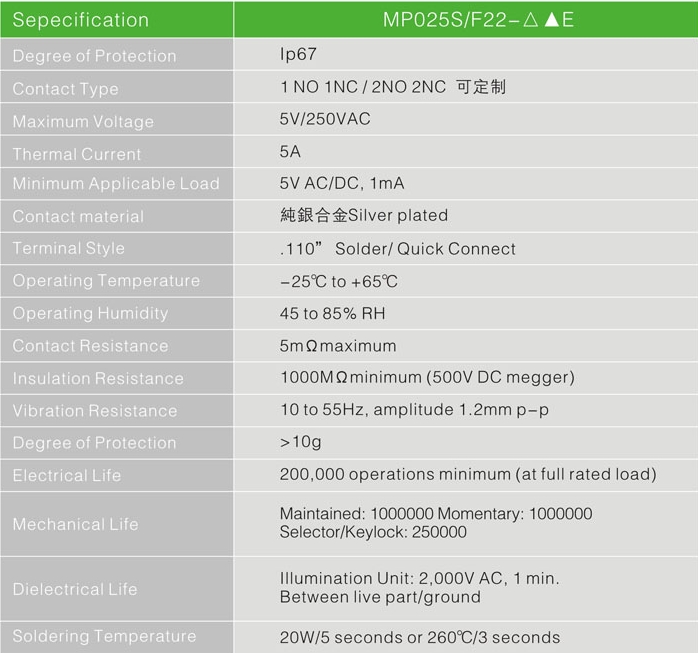Click the Contact Resistance label
The height and width of the screenshot is (653, 698).
click(x=90, y=346)
